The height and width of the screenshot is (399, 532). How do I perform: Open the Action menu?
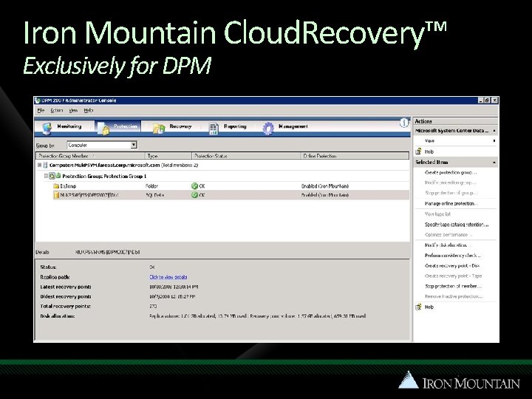[x=57, y=110]
